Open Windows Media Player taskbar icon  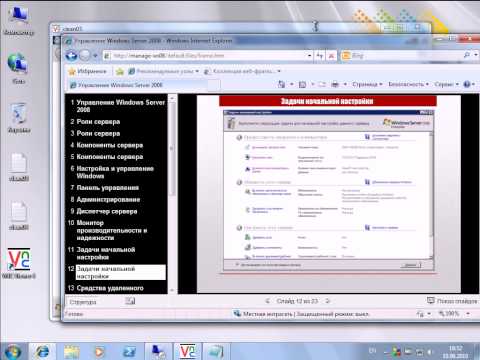pyautogui.click(x=99, y=352)
